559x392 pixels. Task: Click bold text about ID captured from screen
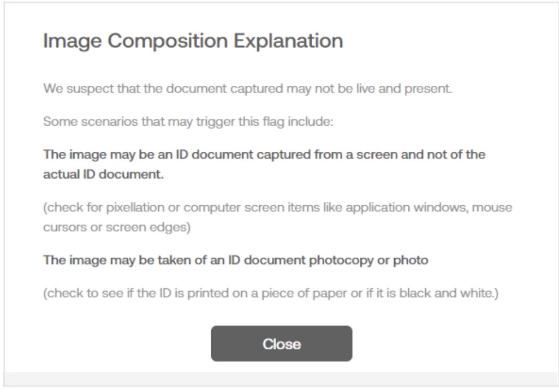coord(264,155)
